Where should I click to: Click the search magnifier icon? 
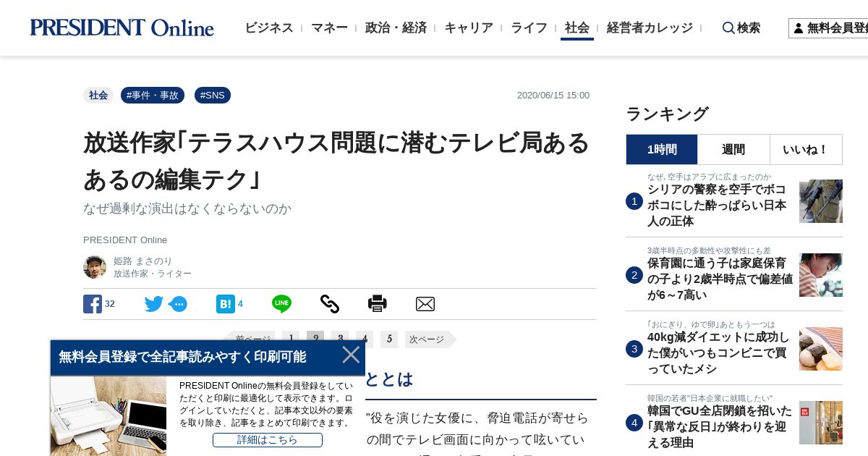point(728,28)
